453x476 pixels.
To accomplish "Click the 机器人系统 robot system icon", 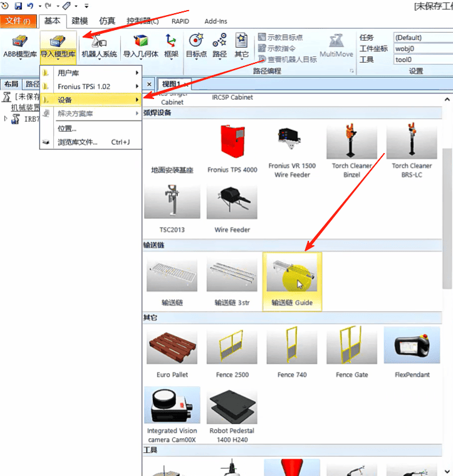I will tap(99, 46).
